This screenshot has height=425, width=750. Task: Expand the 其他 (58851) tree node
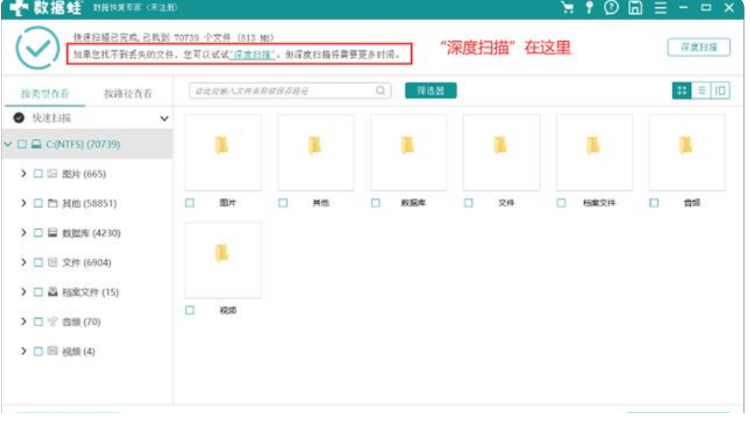click(24, 203)
